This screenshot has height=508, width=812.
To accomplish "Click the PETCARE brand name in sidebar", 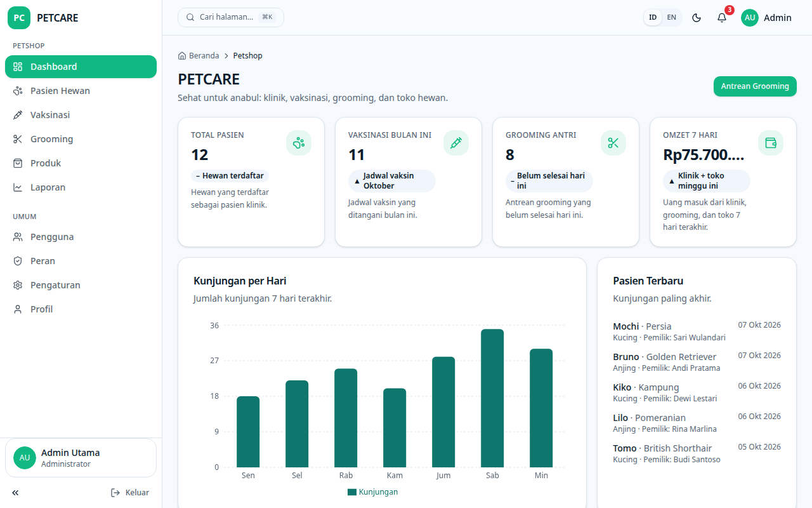I will point(58,18).
